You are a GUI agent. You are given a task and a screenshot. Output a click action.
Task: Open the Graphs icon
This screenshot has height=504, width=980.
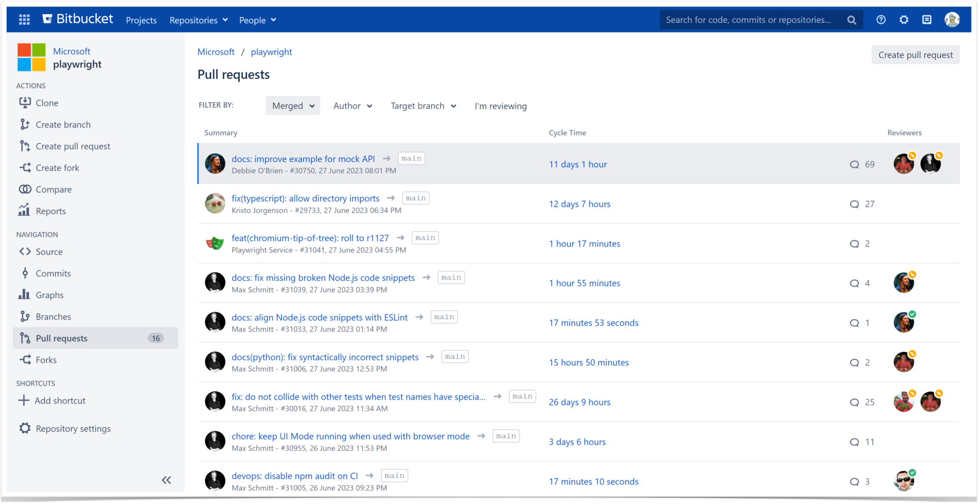click(x=24, y=294)
